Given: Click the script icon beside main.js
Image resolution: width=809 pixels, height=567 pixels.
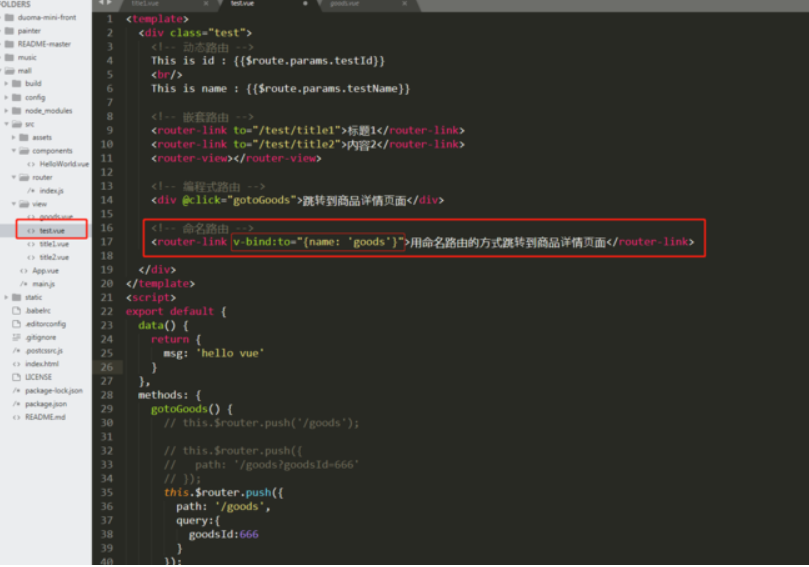Looking at the screenshot, I should [x=24, y=284].
